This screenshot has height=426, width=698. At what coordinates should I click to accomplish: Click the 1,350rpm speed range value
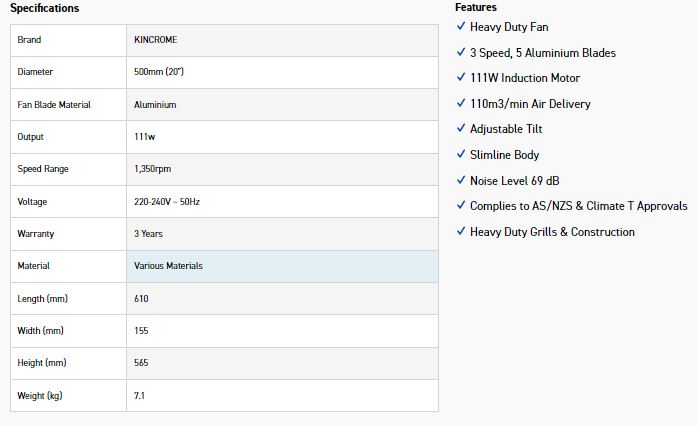click(x=153, y=169)
